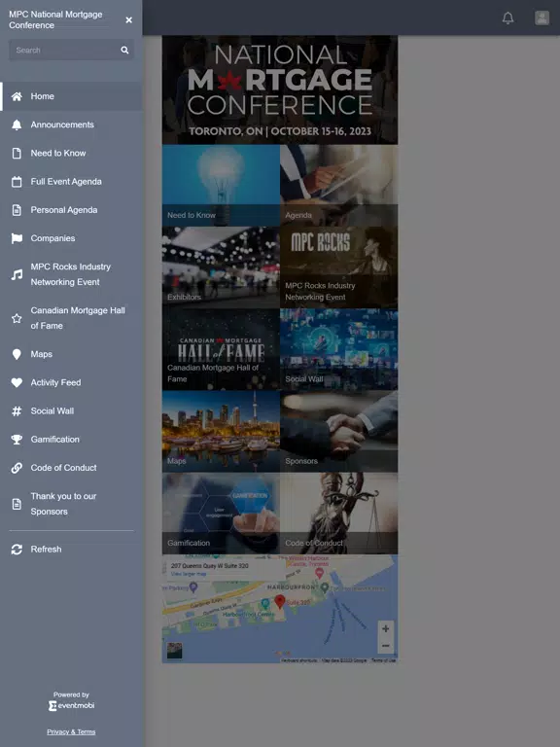Toggle satellite layer thumbnail on map
560x747 pixels.
(174, 651)
